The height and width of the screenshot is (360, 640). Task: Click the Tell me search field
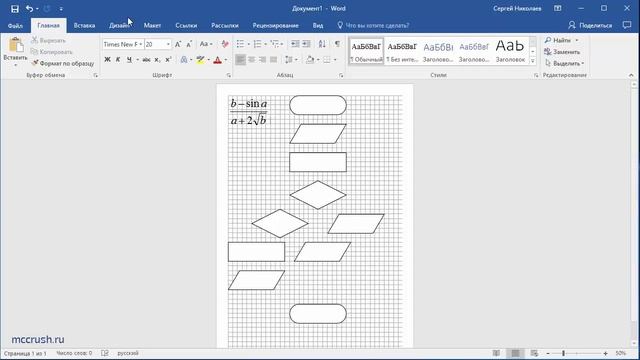[x=373, y=25]
